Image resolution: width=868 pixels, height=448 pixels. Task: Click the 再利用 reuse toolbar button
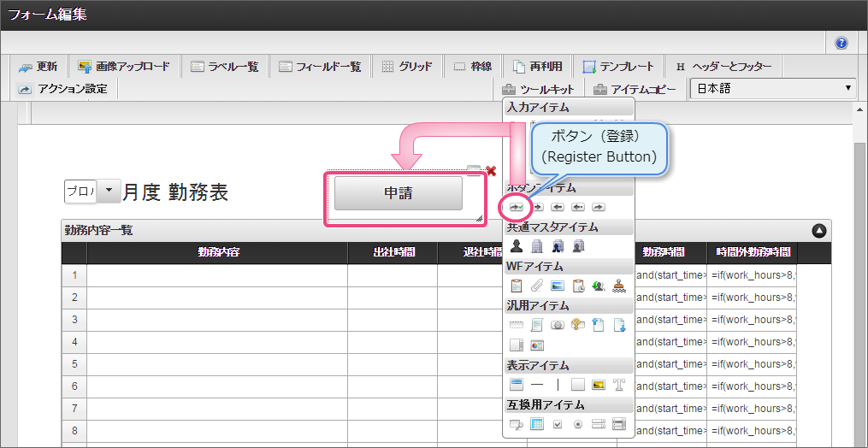coord(538,67)
